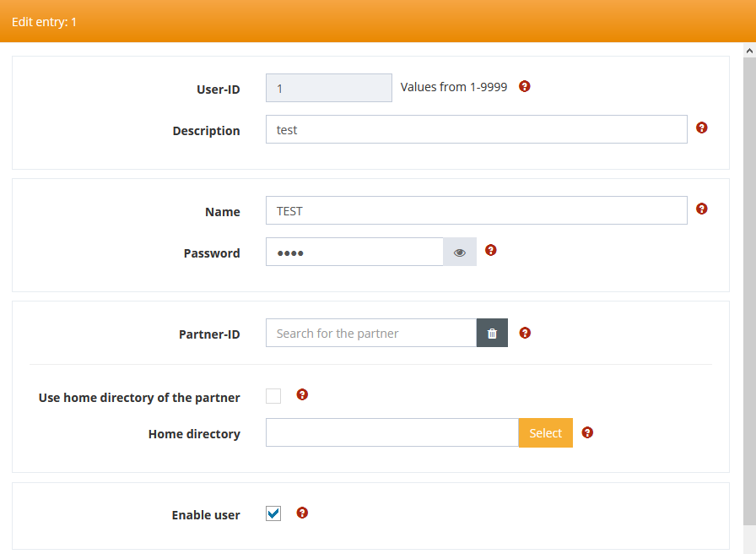Show help for the Home directory field
Screen dimensions: 756x554
[587, 432]
